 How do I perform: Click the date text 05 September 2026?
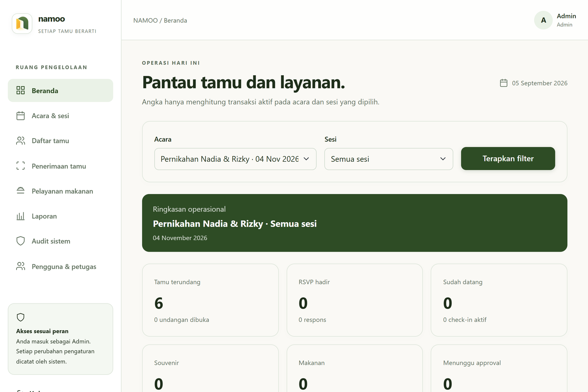[x=539, y=83]
